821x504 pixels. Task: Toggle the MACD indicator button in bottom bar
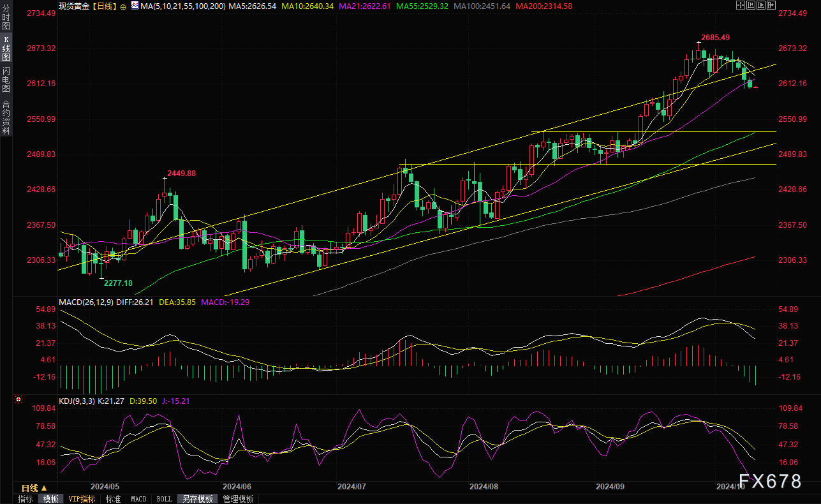pos(138,499)
